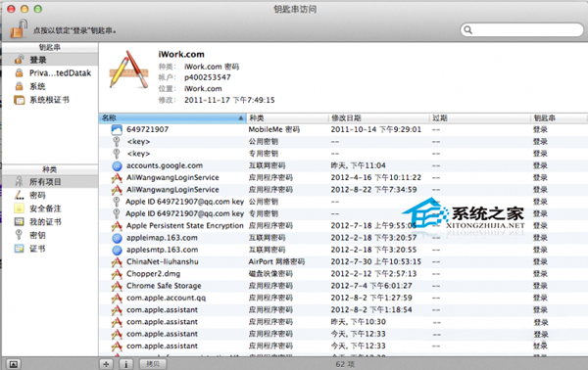Click the accounts.google.com @ icon
This screenshot has width=588, height=370.
[117, 165]
